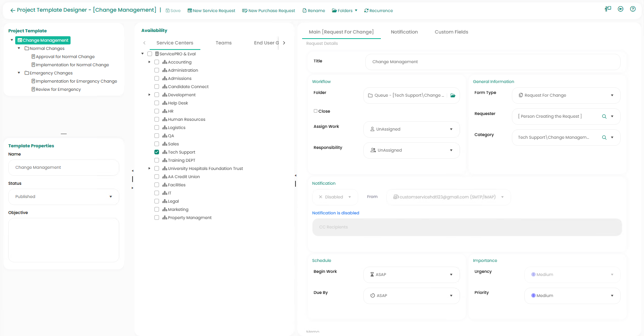The width and height of the screenshot is (644, 336).
Task: Click the search icon in Requester field
Action: [604, 117]
